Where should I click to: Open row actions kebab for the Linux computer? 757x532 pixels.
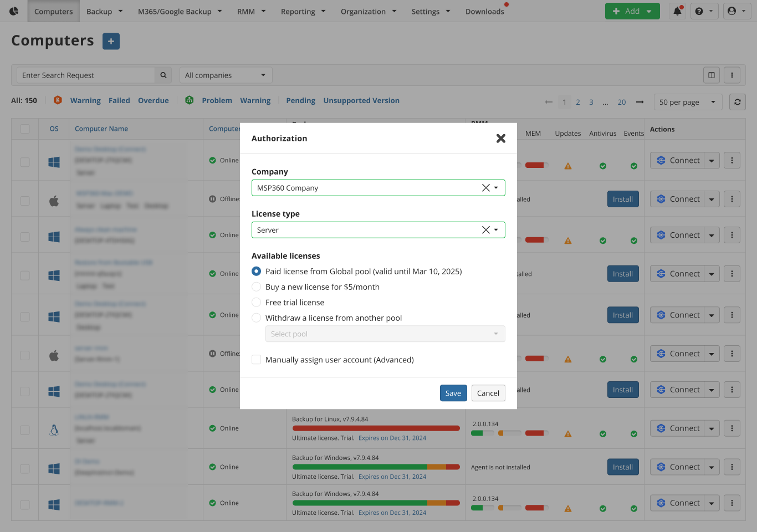point(732,428)
